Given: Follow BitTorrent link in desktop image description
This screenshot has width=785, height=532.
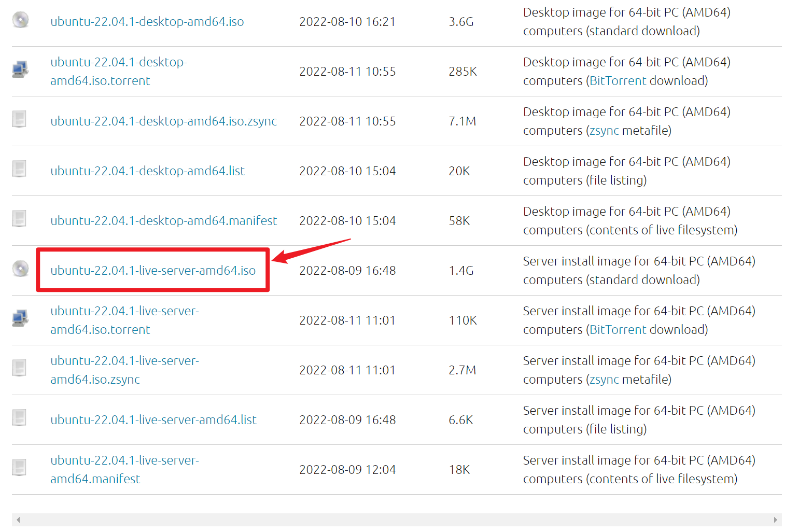Looking at the screenshot, I should click(x=618, y=81).
